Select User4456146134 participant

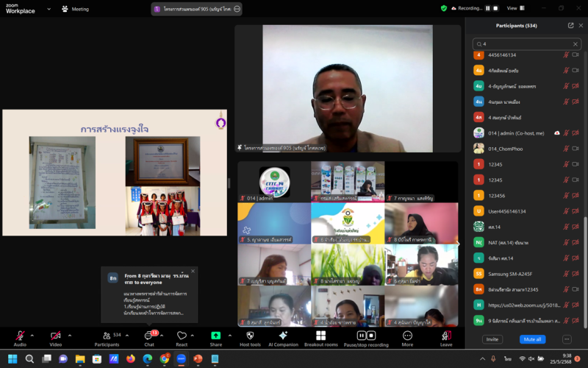click(526, 211)
